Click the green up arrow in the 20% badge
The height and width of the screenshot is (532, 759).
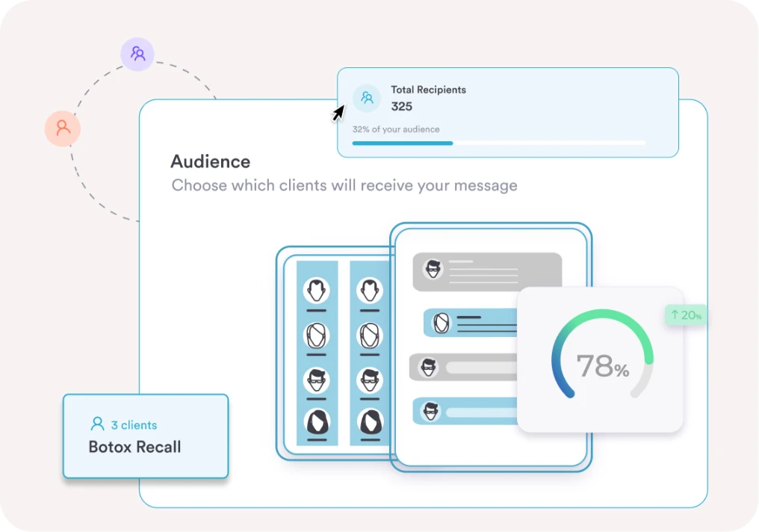[675, 315]
